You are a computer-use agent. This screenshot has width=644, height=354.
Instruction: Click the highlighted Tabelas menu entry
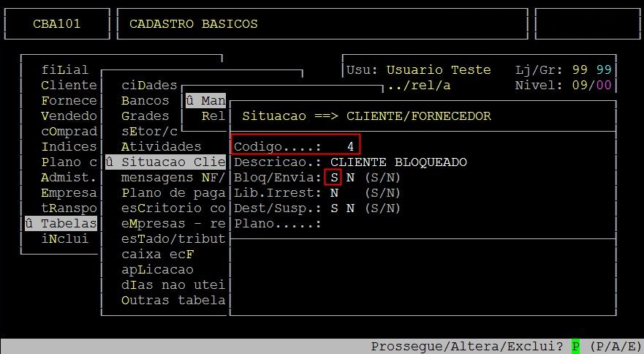(x=61, y=224)
